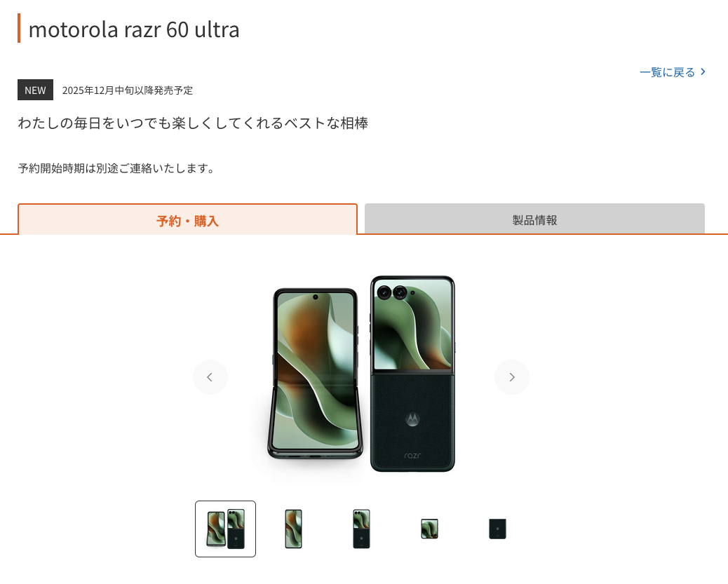Click the rear-view phone with razr logo

click(x=412, y=374)
